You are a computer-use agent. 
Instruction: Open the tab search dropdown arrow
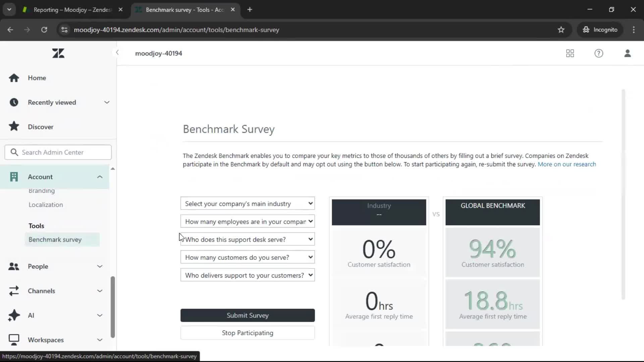point(9,10)
